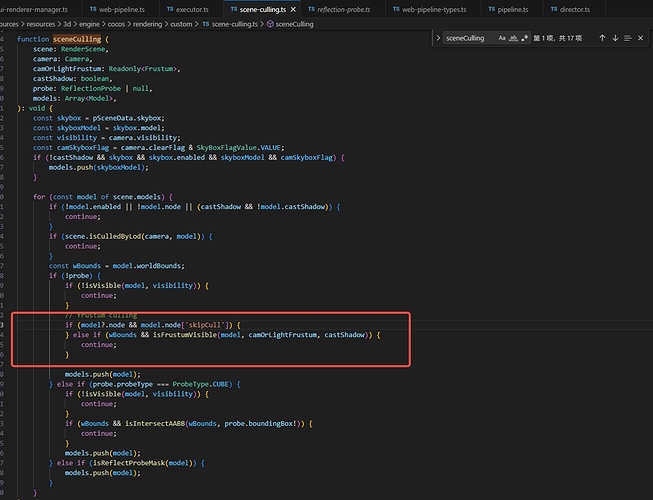This screenshot has height=500, width=653.
Task: Go to next match arrow
Action: (x=615, y=38)
